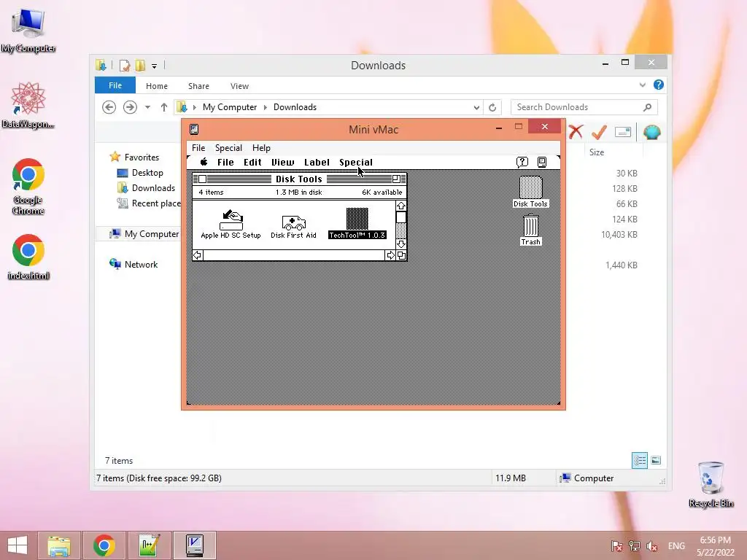Open the Apple menu in emulated Mac
Screen dimensions: 747x560
[204, 162]
